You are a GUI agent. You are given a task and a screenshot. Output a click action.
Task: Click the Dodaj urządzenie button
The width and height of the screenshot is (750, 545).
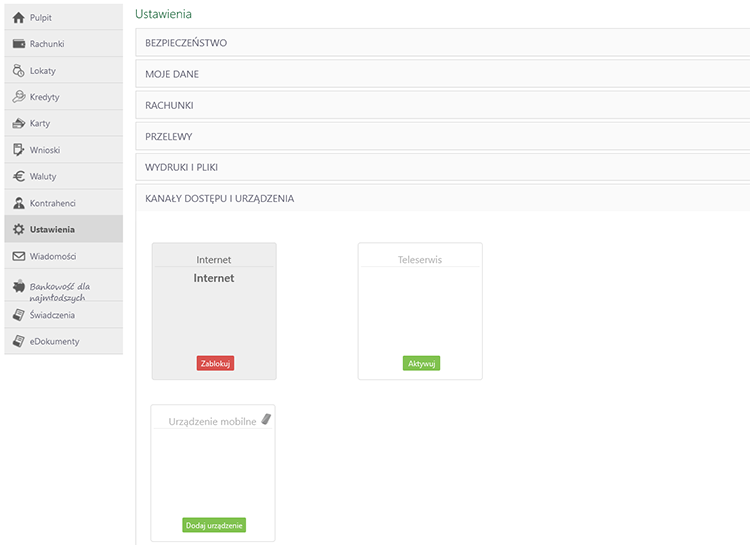(x=214, y=525)
